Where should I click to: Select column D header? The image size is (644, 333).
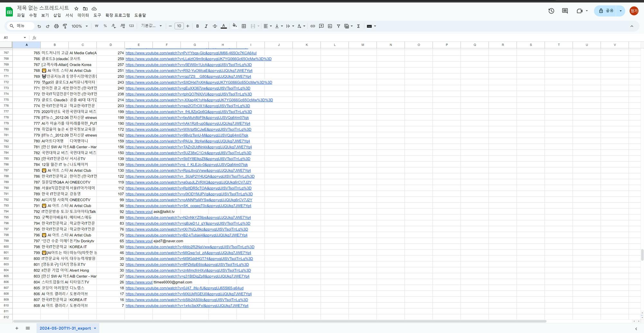[110, 45]
